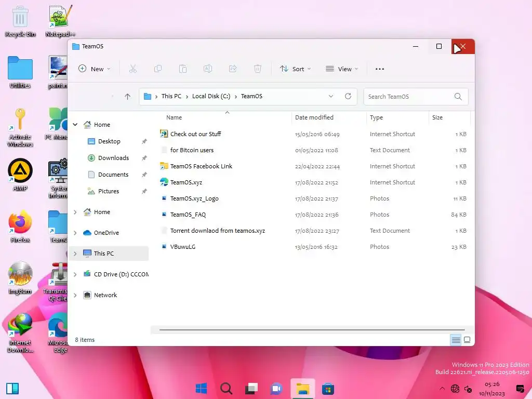Select ImgBurn desktop shortcut
This screenshot has height=399, width=532.
[20, 278]
